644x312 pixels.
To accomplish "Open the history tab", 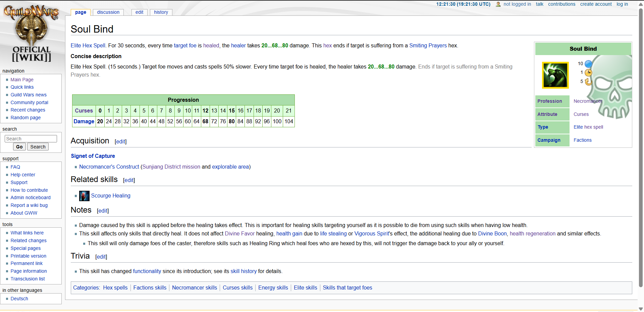I will (x=161, y=12).
